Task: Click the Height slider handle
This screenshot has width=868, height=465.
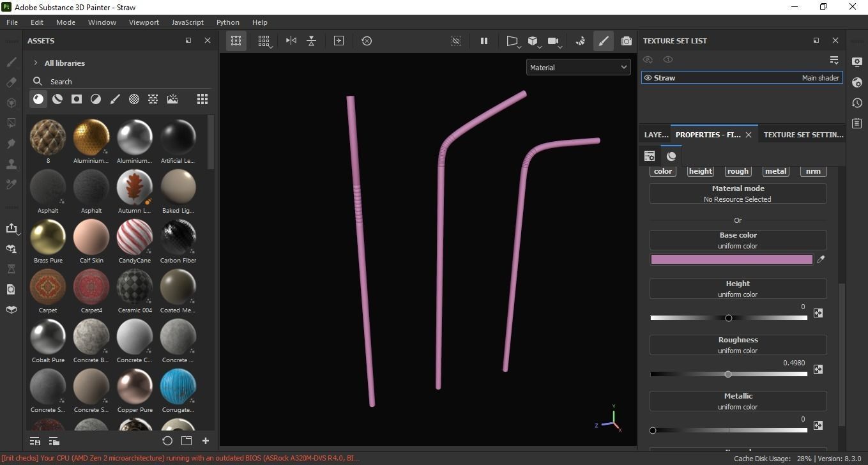Action: (x=729, y=318)
